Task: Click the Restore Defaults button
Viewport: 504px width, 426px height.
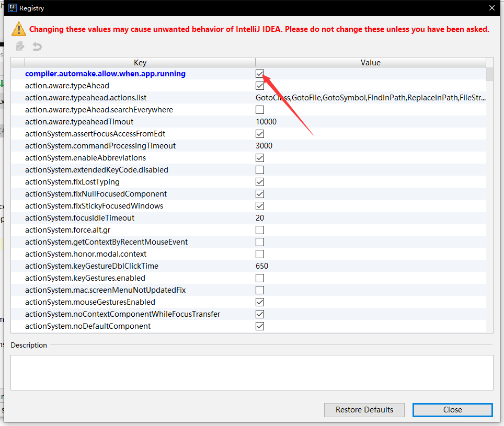Action: (364, 410)
